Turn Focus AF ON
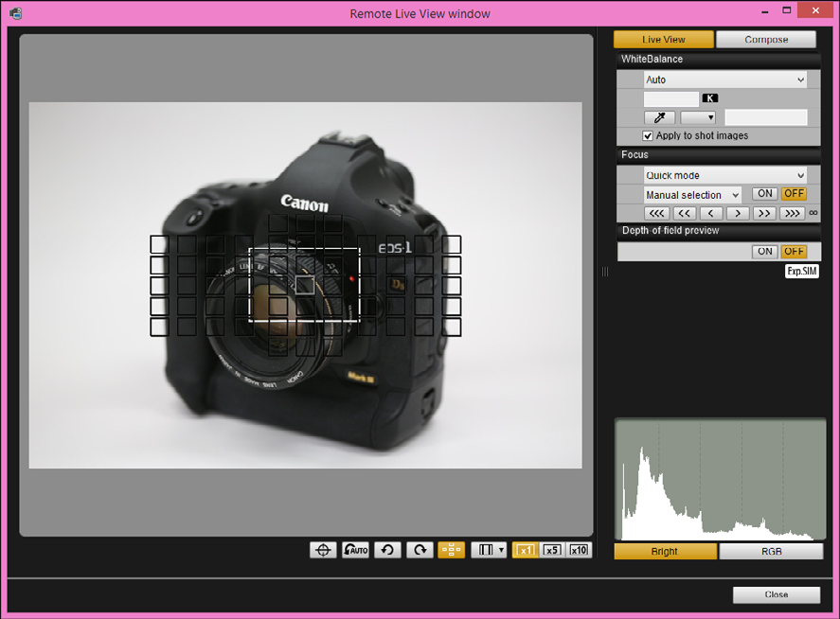 pos(765,194)
